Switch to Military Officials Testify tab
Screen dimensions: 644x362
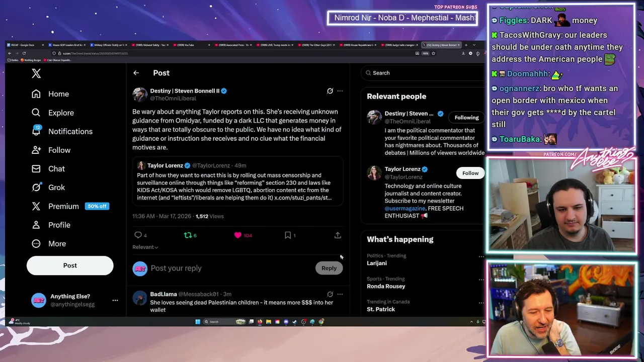(109, 45)
